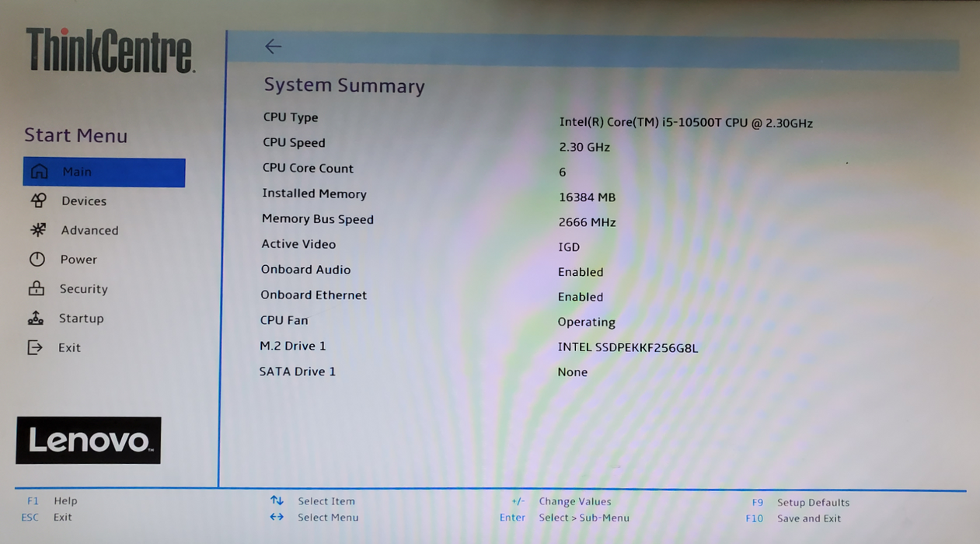This screenshot has width=980, height=544.
Task: Select the CPU Fan label
Action: [284, 320]
